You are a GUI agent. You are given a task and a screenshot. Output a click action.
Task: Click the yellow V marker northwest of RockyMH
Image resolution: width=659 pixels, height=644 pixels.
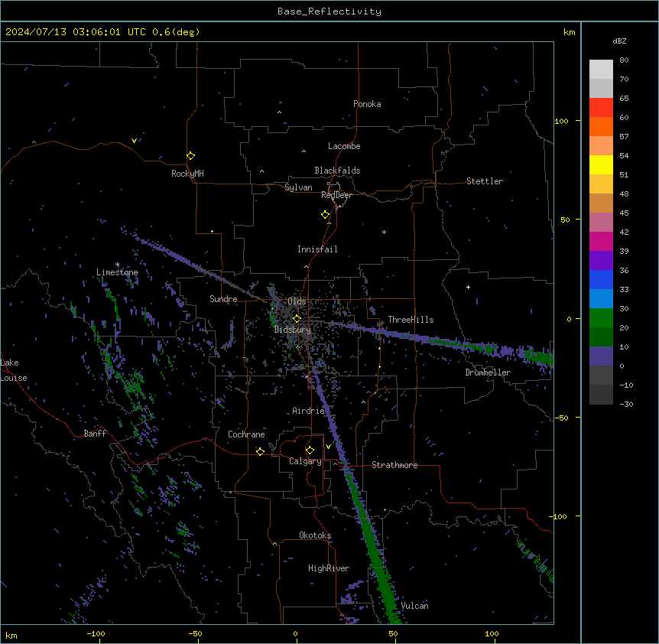click(x=134, y=141)
